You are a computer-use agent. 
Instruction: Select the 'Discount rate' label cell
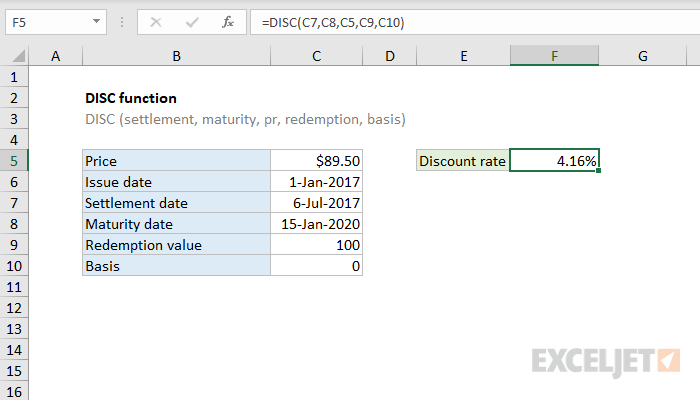463,161
